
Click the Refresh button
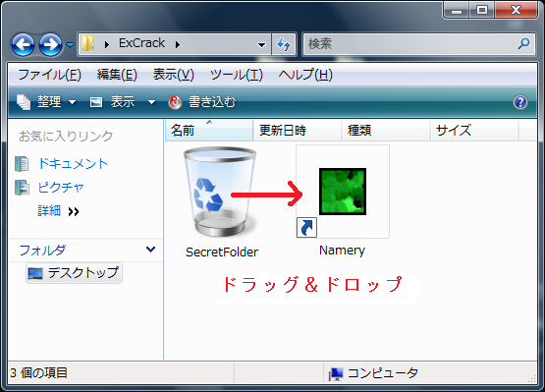coord(284,44)
